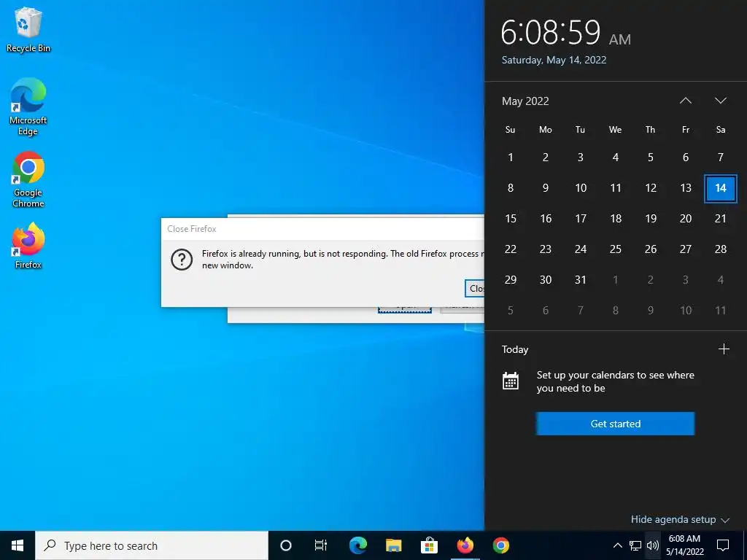The height and width of the screenshot is (560, 747).
Task: Click the calendar icon beside setup message
Action: (510, 381)
